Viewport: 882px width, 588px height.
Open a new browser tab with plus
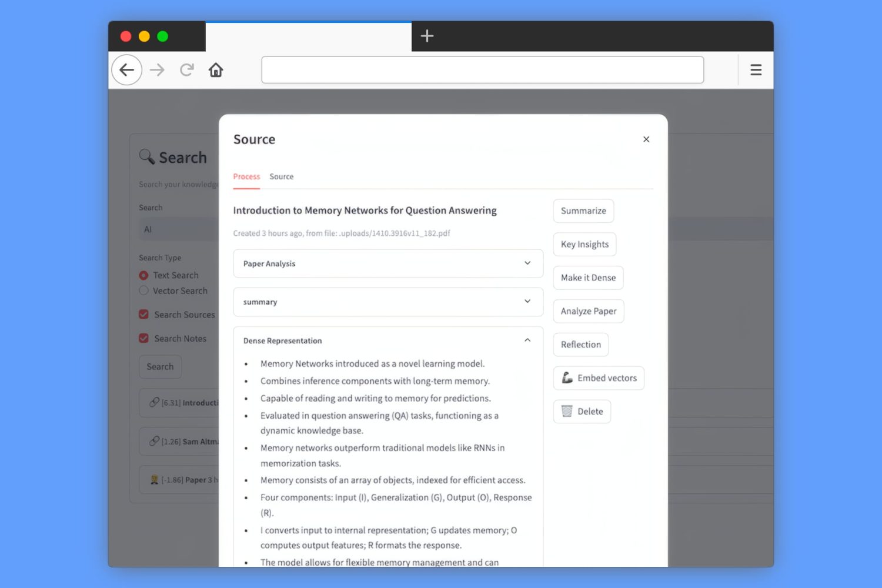coord(427,36)
